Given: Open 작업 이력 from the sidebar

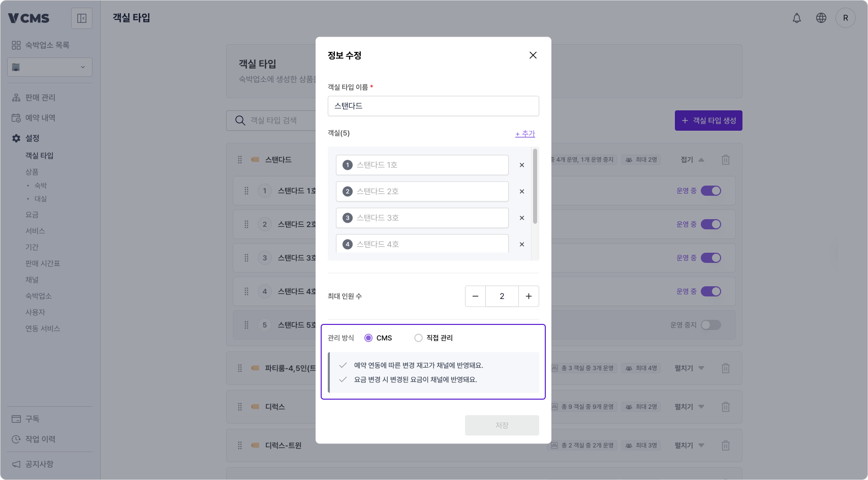Looking at the screenshot, I should point(40,439).
